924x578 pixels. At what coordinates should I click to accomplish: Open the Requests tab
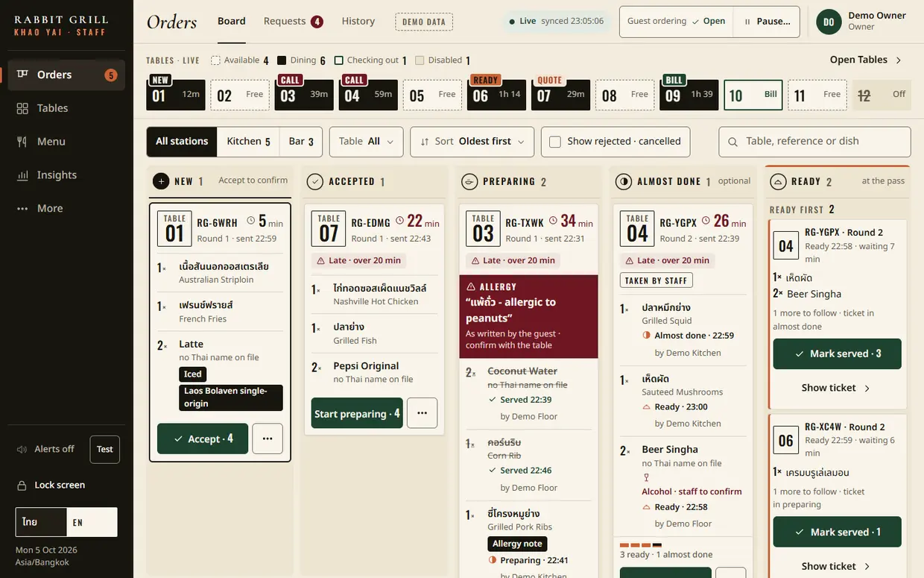click(293, 21)
